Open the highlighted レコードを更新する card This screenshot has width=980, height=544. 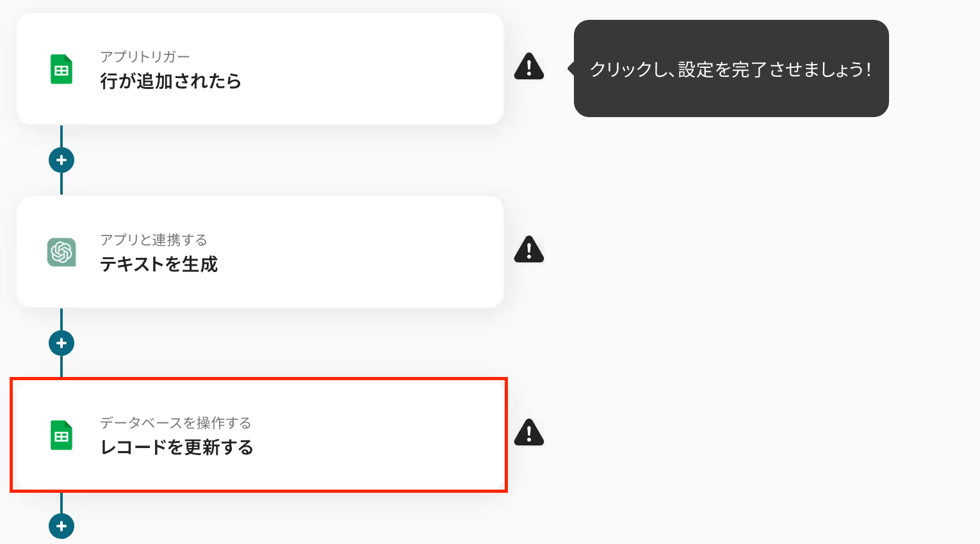pos(259,435)
